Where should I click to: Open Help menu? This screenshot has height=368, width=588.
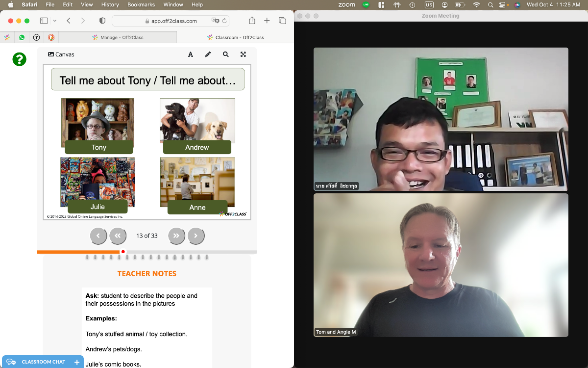197,4
